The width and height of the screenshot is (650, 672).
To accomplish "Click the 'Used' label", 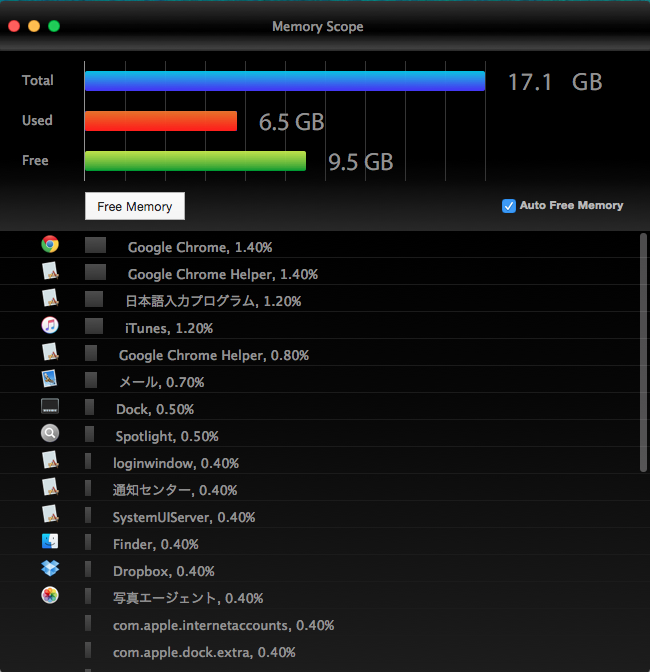I will click(37, 120).
